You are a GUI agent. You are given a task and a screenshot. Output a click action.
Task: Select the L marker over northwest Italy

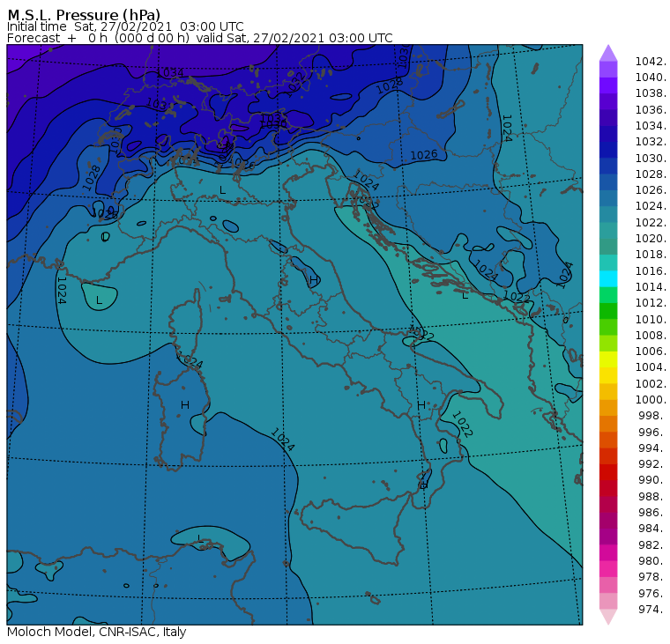(x=222, y=190)
